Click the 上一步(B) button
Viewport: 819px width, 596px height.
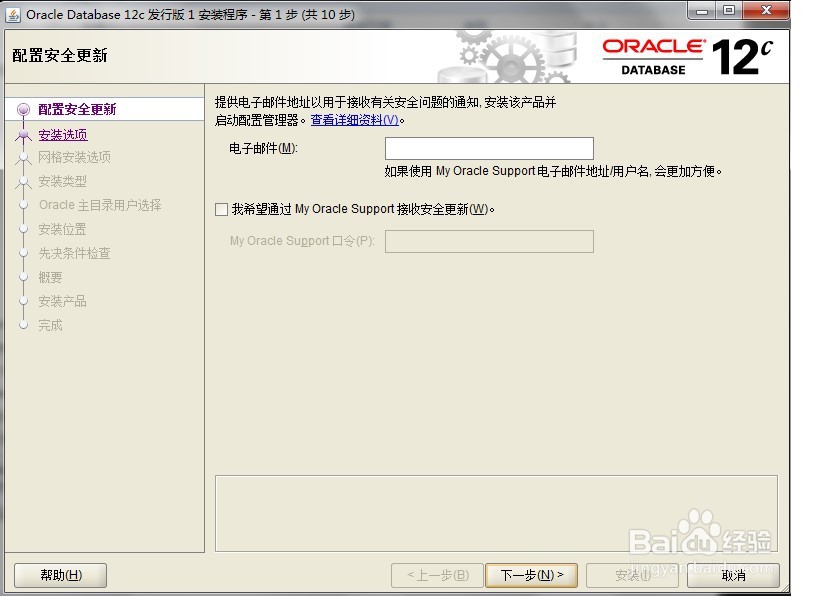point(437,575)
